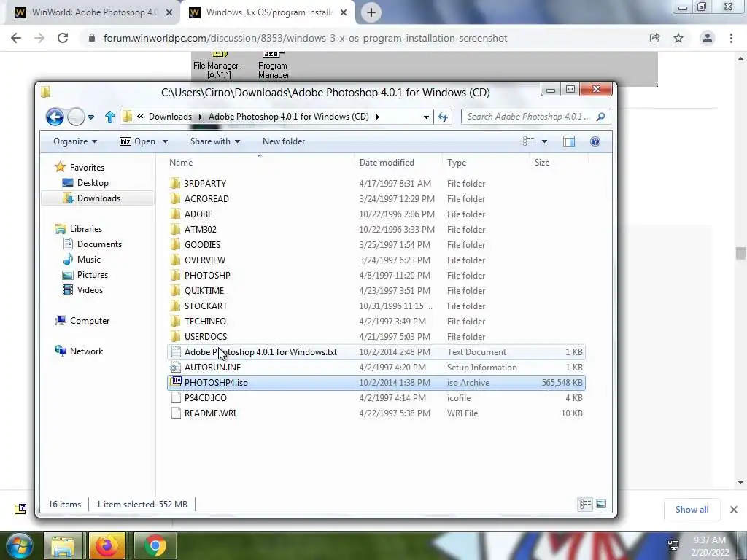Click New folder in the toolbar
Viewport: 747px width, 560px height.
tap(284, 141)
